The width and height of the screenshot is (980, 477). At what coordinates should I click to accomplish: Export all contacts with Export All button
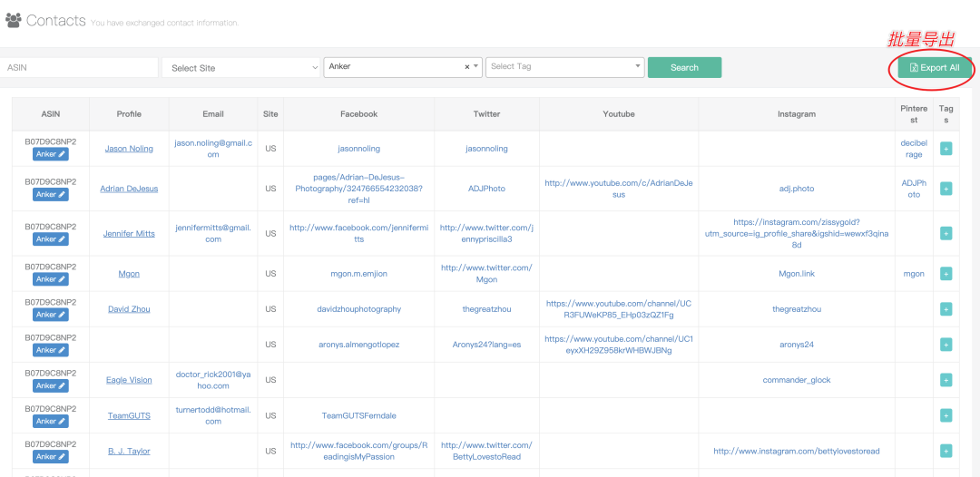(935, 67)
